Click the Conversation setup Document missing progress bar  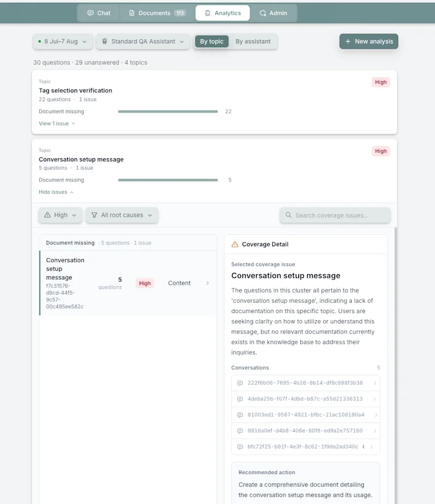pyautogui.click(x=168, y=180)
